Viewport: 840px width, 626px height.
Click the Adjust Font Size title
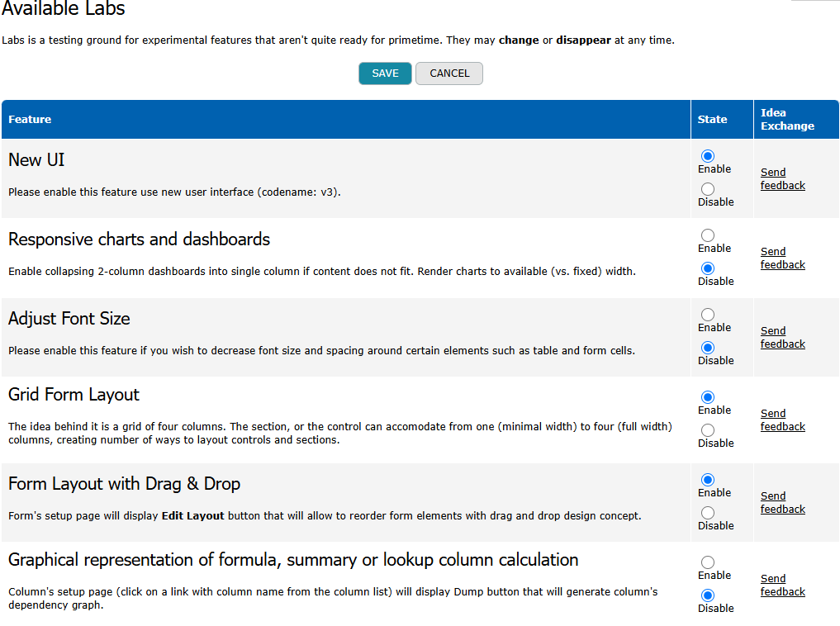coord(69,318)
